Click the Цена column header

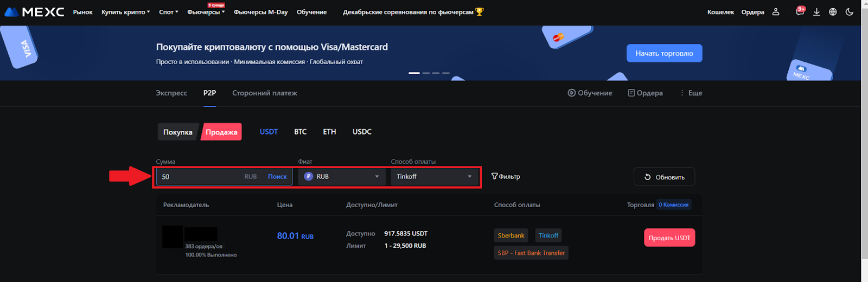coord(285,204)
